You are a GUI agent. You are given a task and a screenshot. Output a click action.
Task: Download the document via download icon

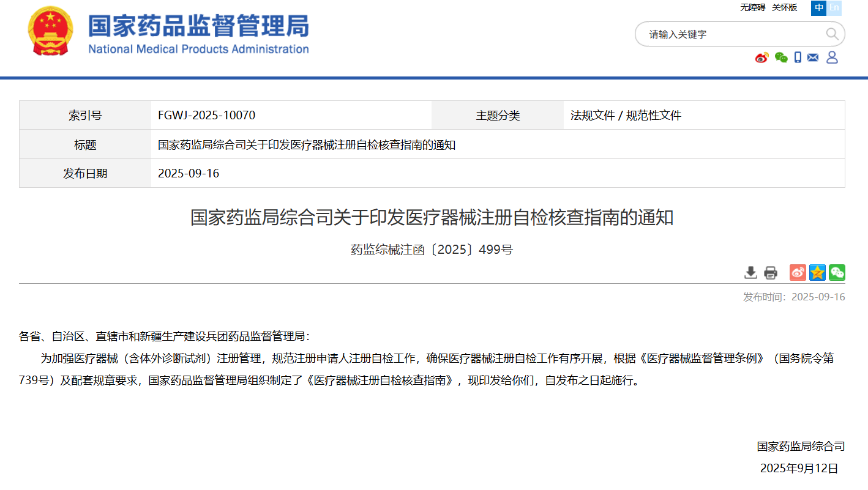tap(750, 273)
